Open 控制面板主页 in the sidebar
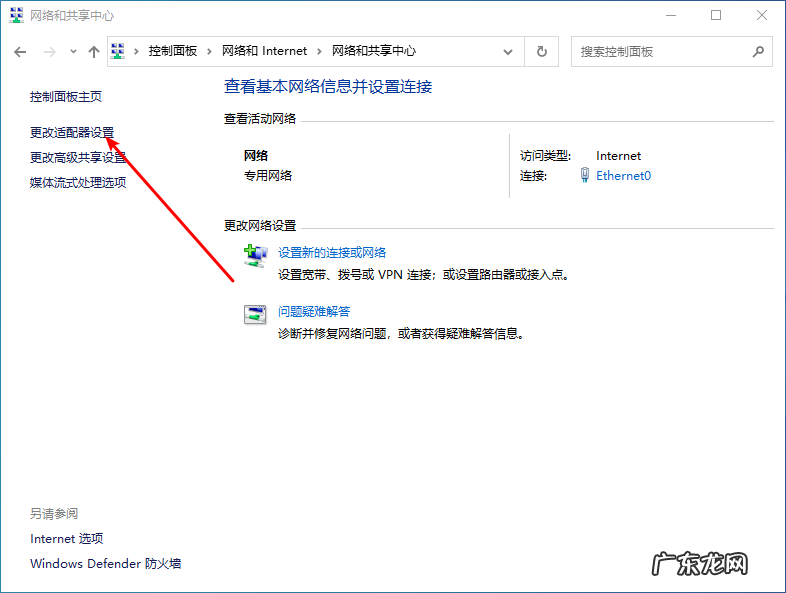The width and height of the screenshot is (786, 593). 66,96
